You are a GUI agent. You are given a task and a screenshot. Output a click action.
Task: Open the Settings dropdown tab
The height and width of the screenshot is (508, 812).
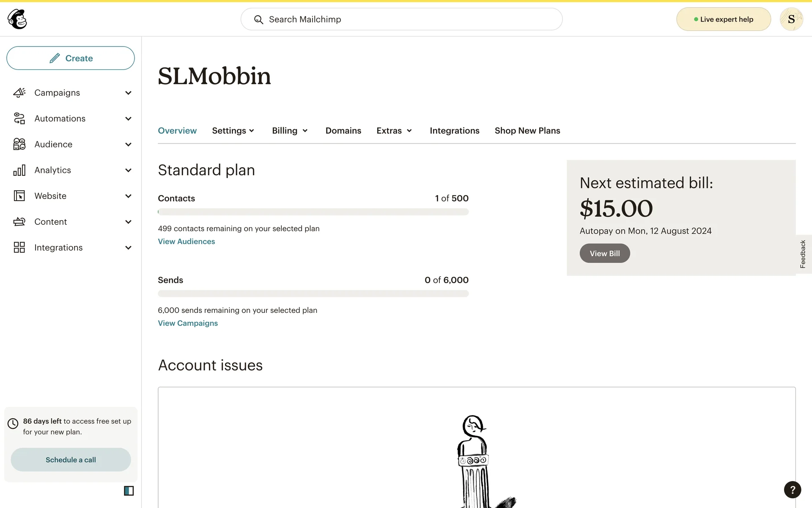233,131
